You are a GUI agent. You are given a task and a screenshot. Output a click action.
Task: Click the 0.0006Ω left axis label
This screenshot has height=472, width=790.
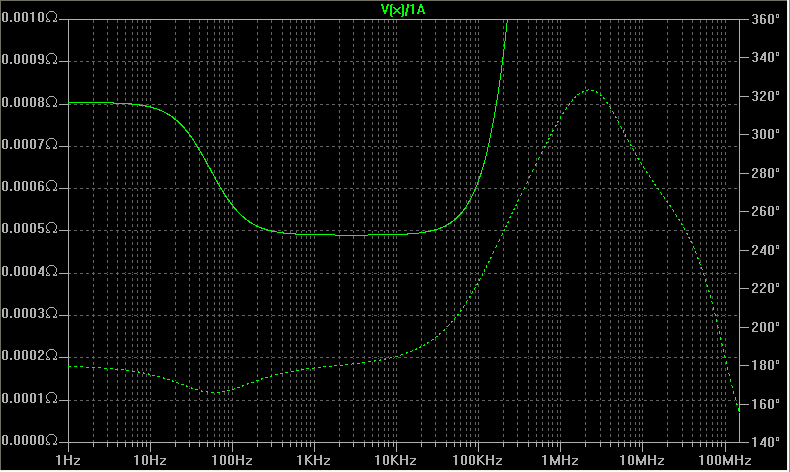[x=30, y=187]
